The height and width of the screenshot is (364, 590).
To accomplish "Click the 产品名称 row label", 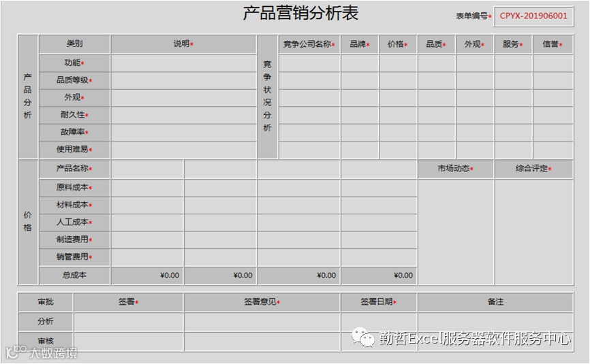I will click(x=74, y=169).
